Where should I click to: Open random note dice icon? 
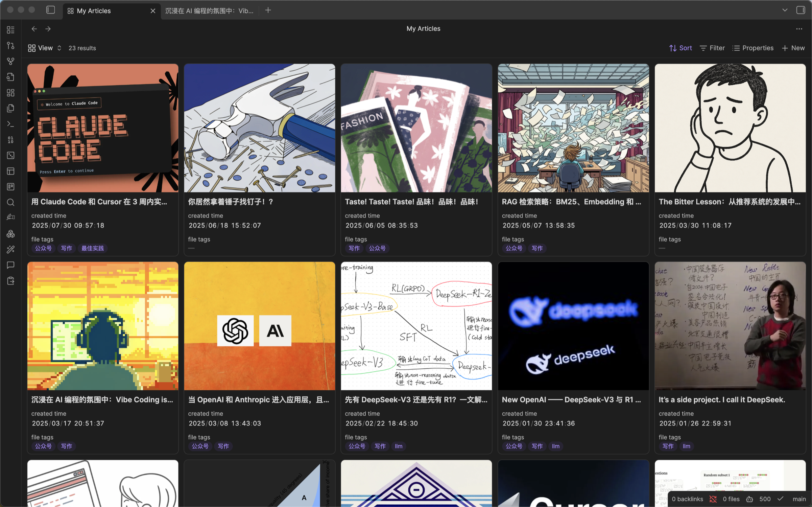(x=10, y=155)
